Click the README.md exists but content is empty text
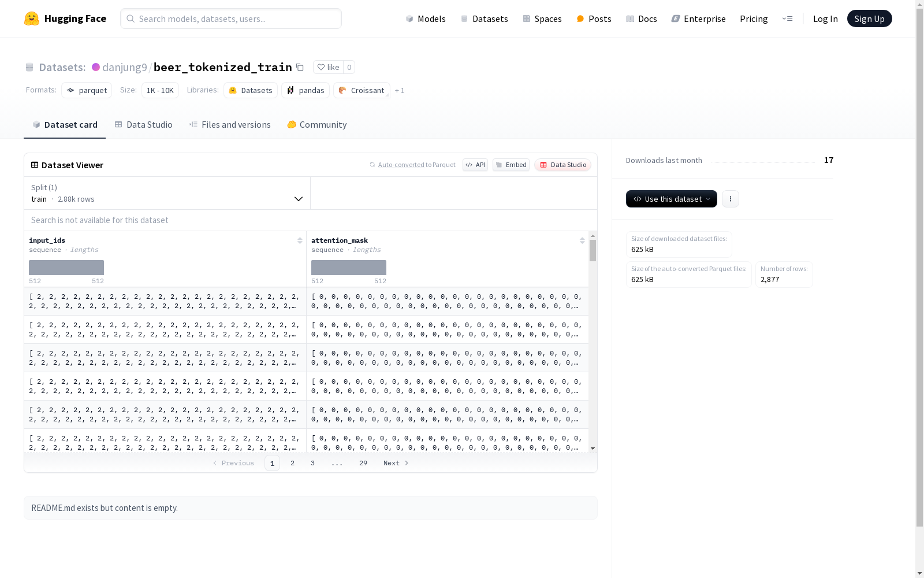This screenshot has width=924, height=578. click(x=105, y=508)
